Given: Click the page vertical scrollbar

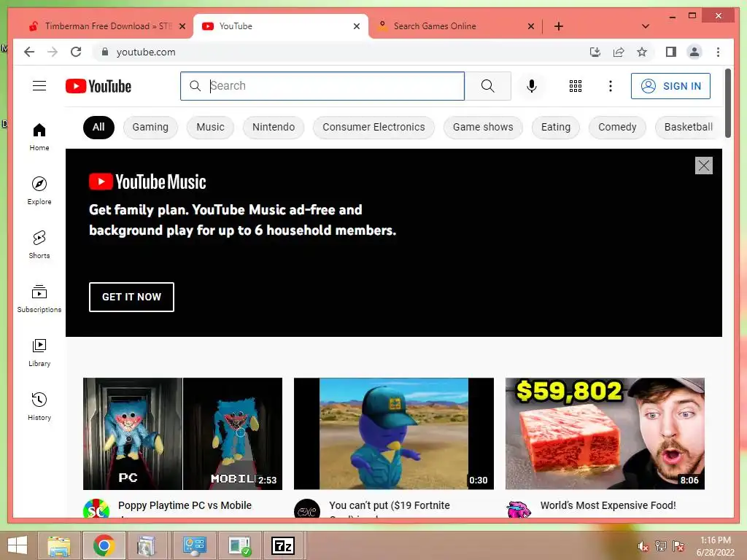Looking at the screenshot, I should pos(727,103).
